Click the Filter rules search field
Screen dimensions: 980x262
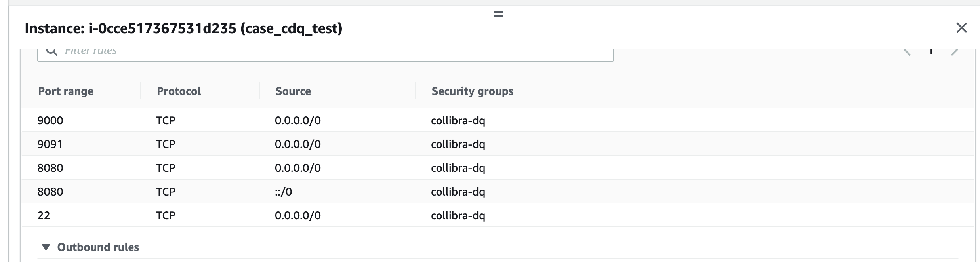pyautogui.click(x=325, y=53)
